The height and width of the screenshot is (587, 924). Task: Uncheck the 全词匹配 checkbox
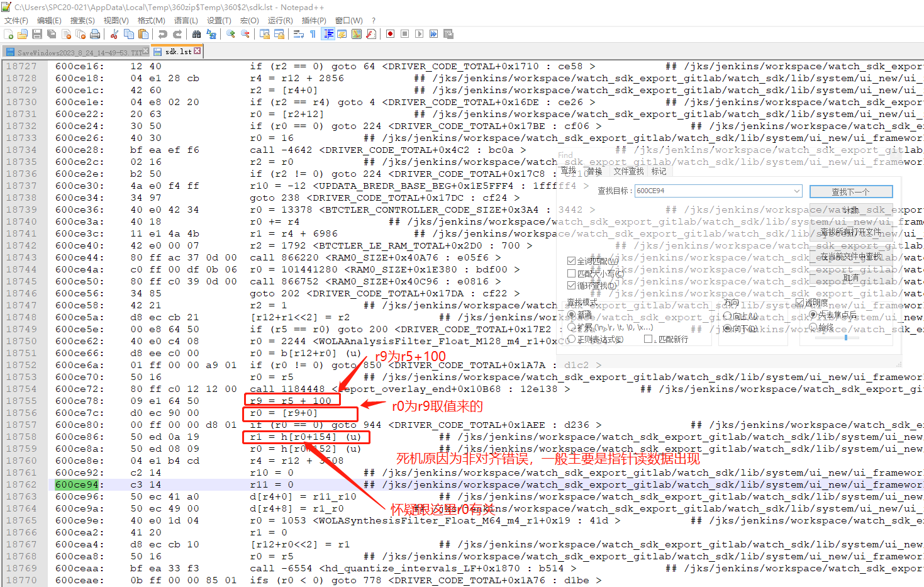click(x=571, y=261)
